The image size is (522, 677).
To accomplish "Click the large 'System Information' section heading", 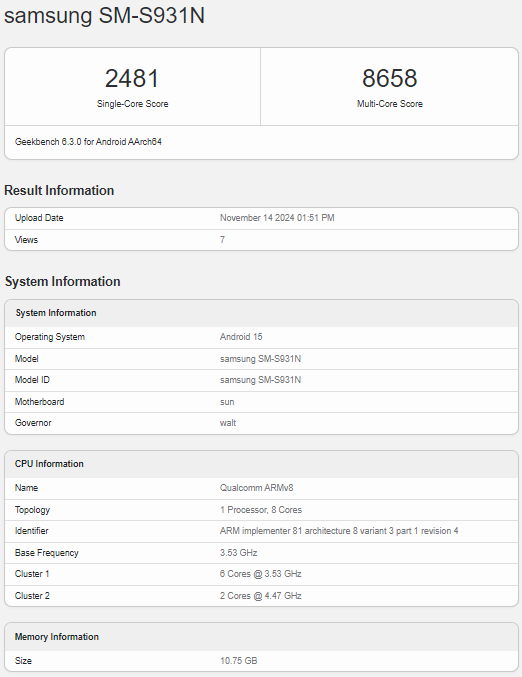I will 63,282.
